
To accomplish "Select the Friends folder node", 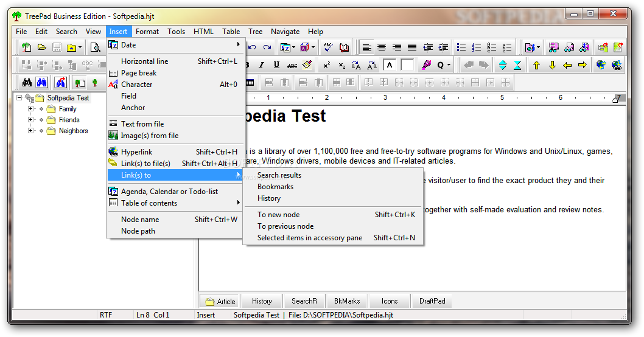I will (x=69, y=120).
